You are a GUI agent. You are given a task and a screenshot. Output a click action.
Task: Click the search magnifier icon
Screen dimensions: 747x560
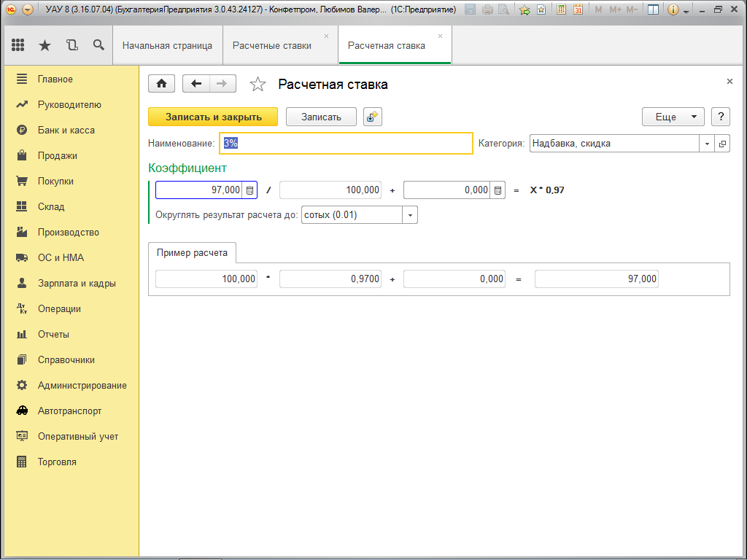click(98, 45)
